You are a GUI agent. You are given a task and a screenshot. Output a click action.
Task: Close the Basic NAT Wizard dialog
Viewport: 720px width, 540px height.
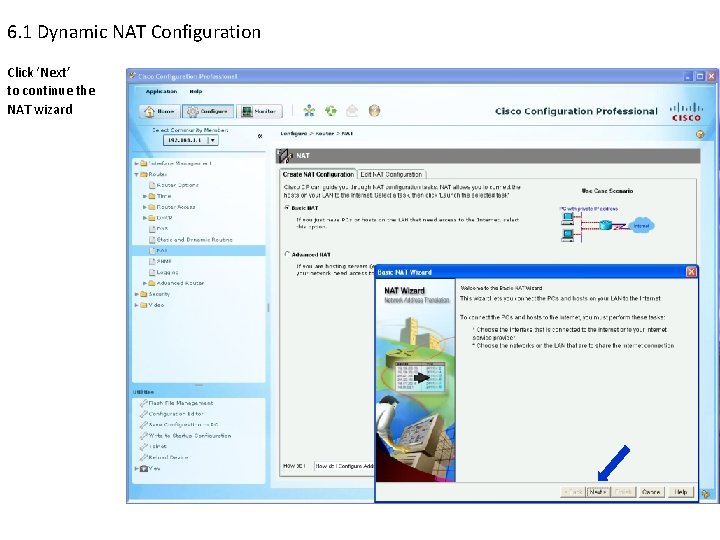tap(691, 272)
